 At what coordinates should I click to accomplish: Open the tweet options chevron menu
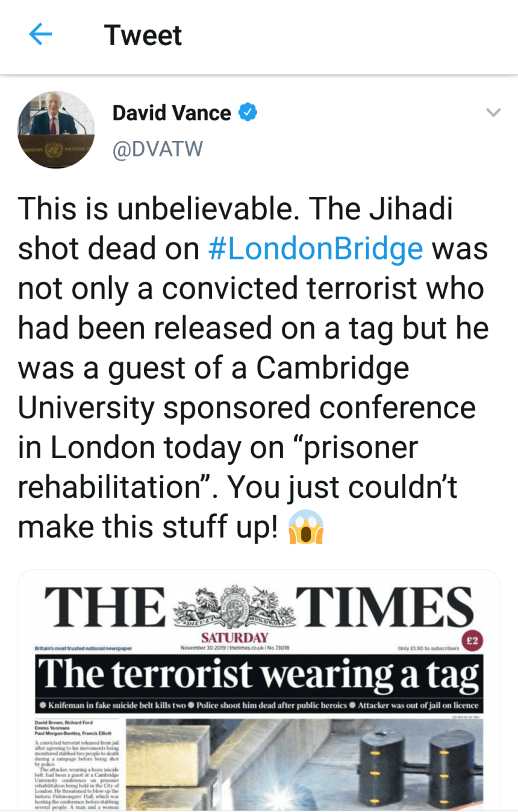tap(493, 113)
